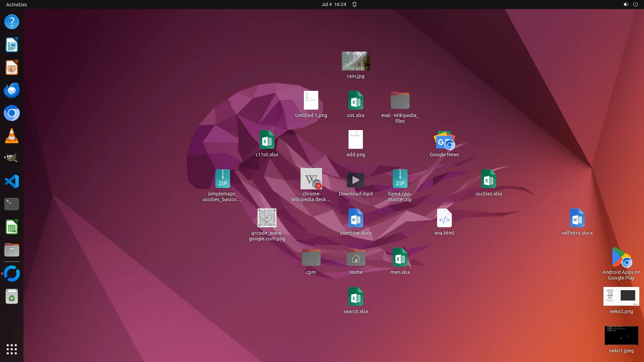
Task: Launch GIMP image editor from dock
Action: [12, 159]
